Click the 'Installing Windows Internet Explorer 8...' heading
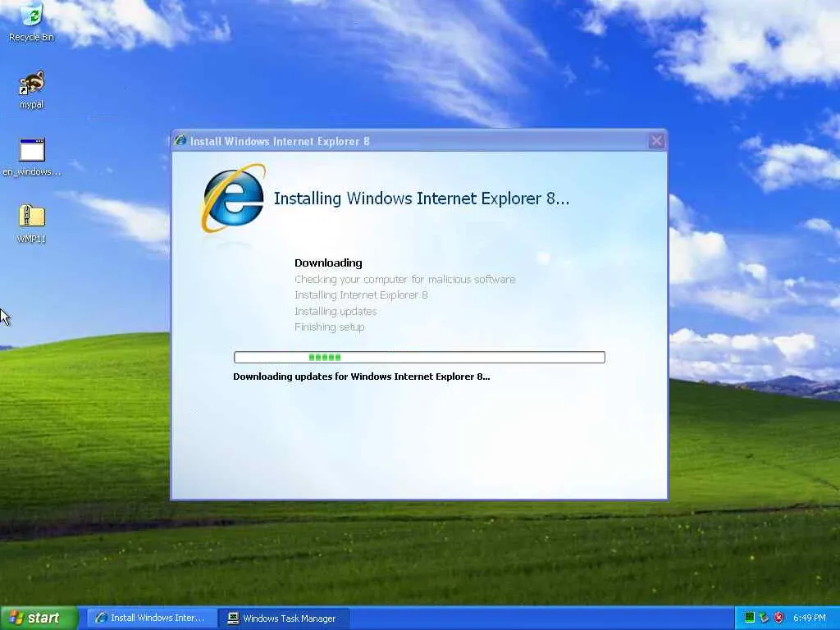The width and height of the screenshot is (840, 630). point(422,199)
